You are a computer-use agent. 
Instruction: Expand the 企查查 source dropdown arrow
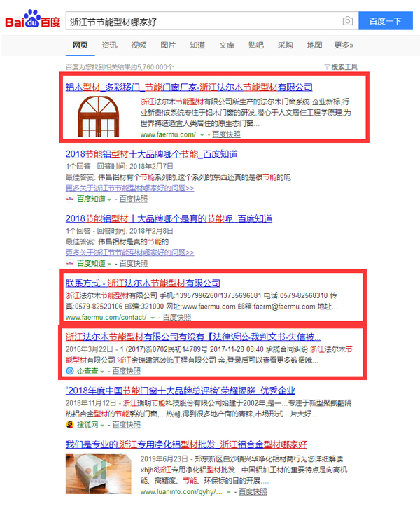(102, 371)
